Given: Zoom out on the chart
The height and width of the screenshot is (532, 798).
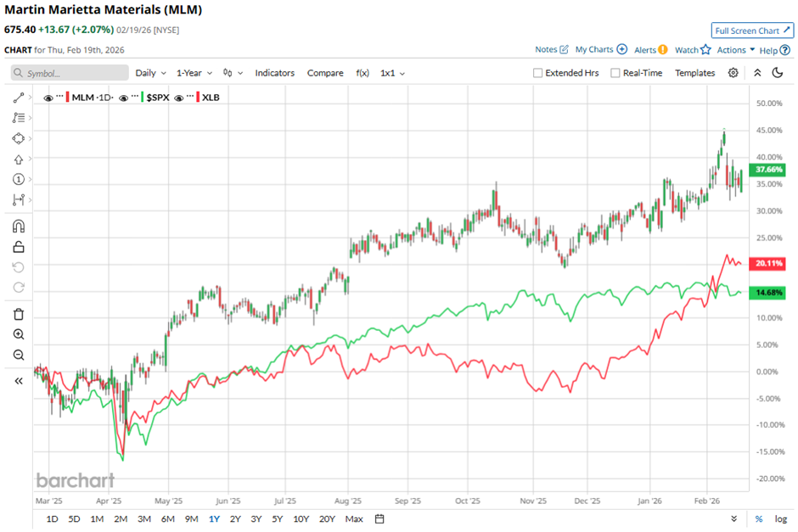Looking at the screenshot, I should click(x=19, y=355).
